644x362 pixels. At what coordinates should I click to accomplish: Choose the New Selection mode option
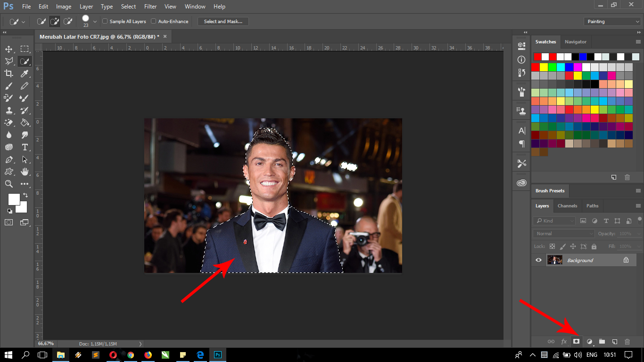pyautogui.click(x=41, y=21)
